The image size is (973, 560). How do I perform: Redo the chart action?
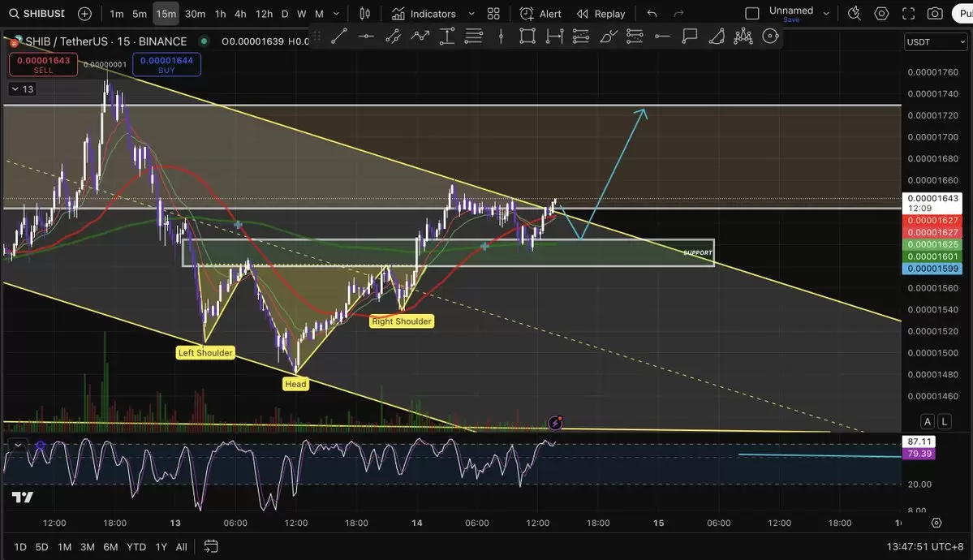679,14
